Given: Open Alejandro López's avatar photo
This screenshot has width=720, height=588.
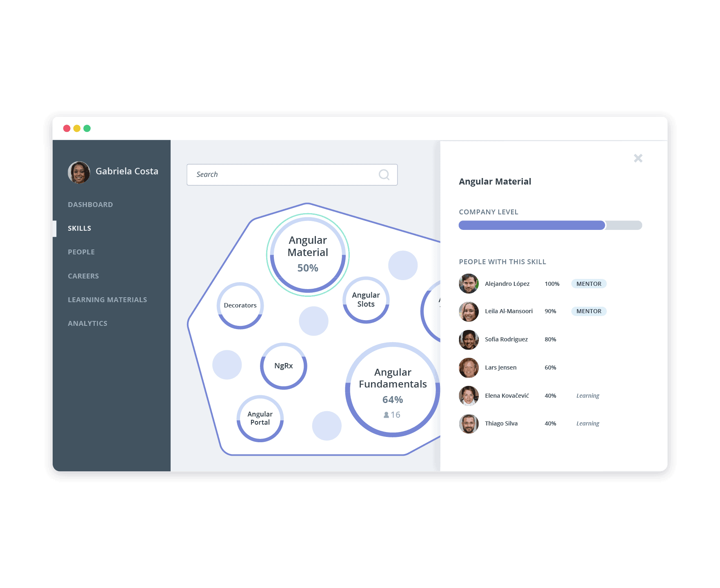Looking at the screenshot, I should (x=469, y=284).
